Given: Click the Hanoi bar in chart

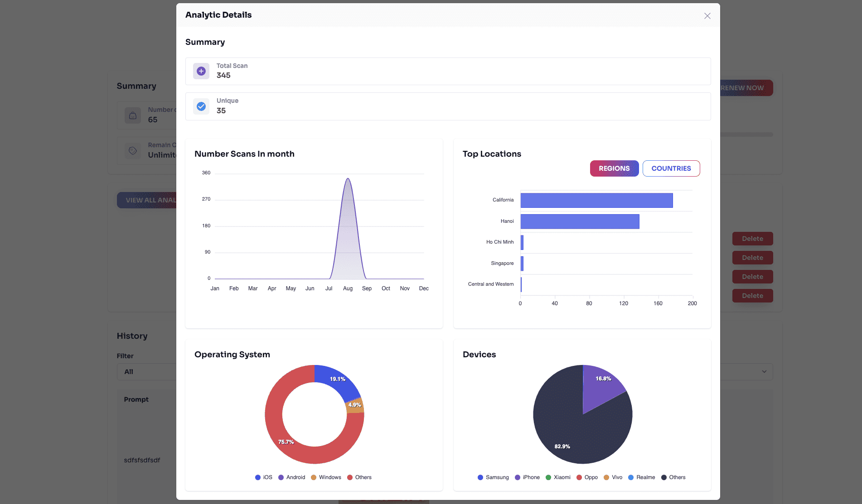Looking at the screenshot, I should [580, 221].
